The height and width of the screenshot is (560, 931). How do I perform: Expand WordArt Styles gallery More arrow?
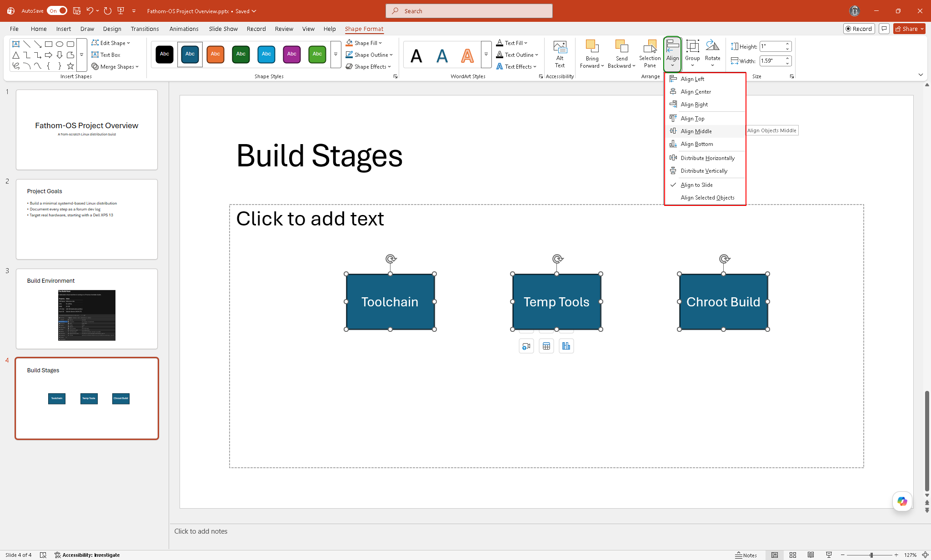coord(486,54)
